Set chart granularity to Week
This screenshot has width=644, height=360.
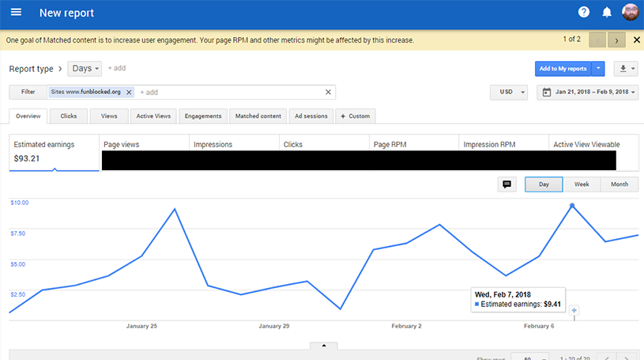582,184
